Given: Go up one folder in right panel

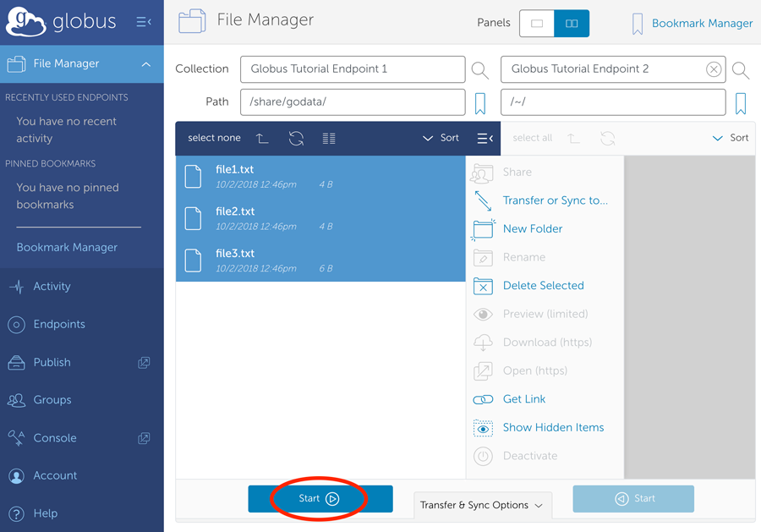Looking at the screenshot, I should (573, 139).
